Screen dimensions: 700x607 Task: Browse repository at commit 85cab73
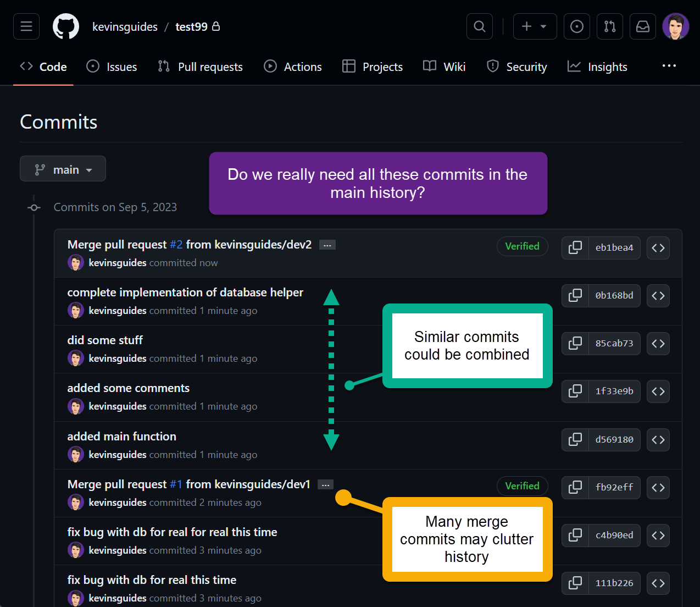click(658, 344)
